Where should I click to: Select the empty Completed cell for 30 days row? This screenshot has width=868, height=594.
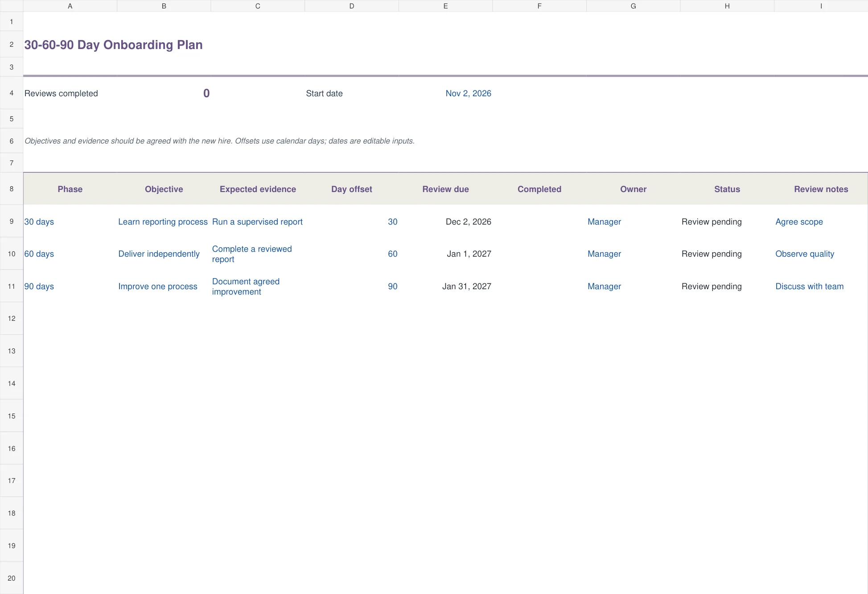[539, 221]
